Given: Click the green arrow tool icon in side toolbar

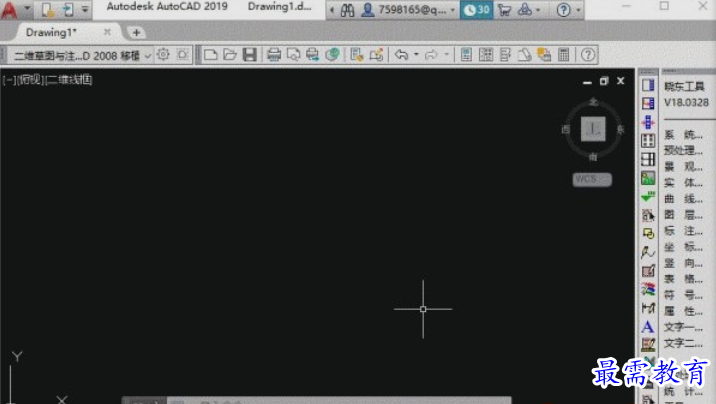Looking at the screenshot, I should [x=648, y=197].
